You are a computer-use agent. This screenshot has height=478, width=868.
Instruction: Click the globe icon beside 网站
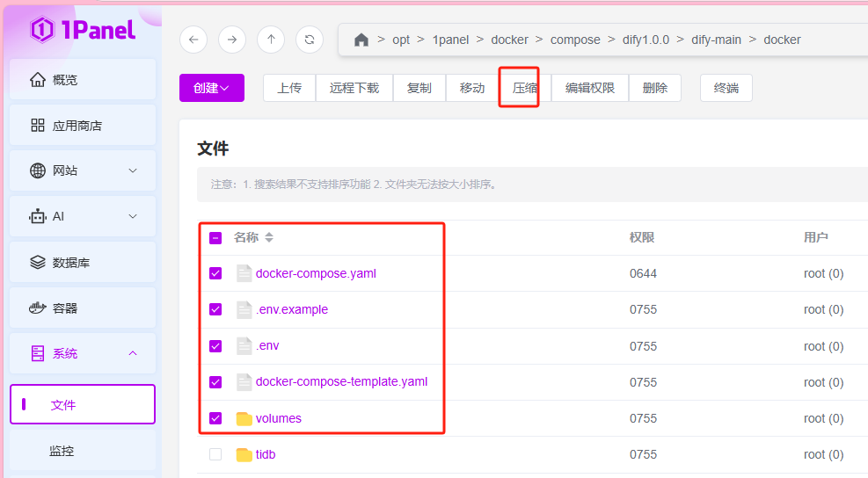point(38,170)
